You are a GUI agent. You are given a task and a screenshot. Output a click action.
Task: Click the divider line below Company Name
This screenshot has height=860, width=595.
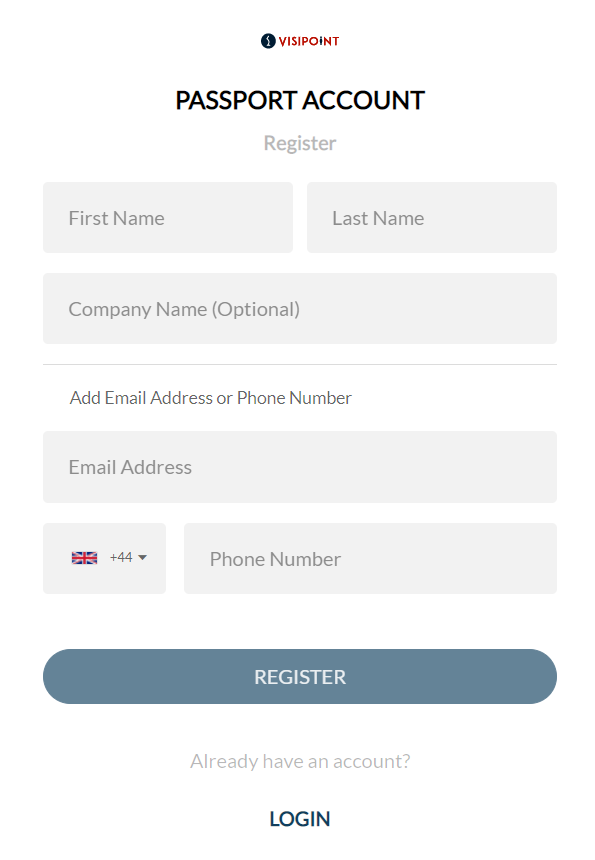coord(300,364)
